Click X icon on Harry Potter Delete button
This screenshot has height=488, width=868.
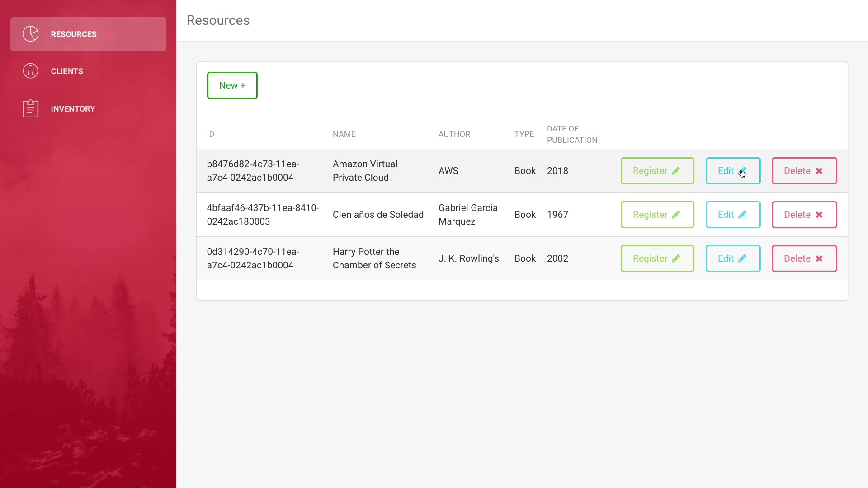819,258
